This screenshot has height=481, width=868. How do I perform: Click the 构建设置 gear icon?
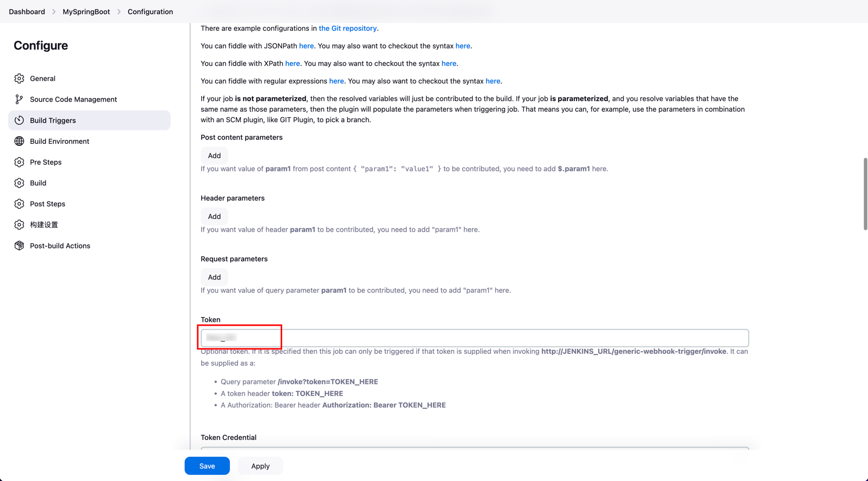coord(19,225)
